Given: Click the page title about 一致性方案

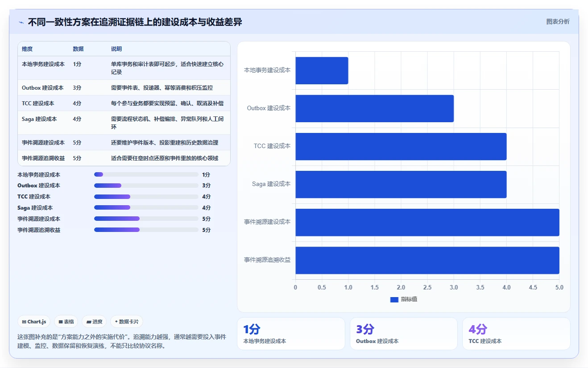Looking at the screenshot, I should pyautogui.click(x=135, y=22).
